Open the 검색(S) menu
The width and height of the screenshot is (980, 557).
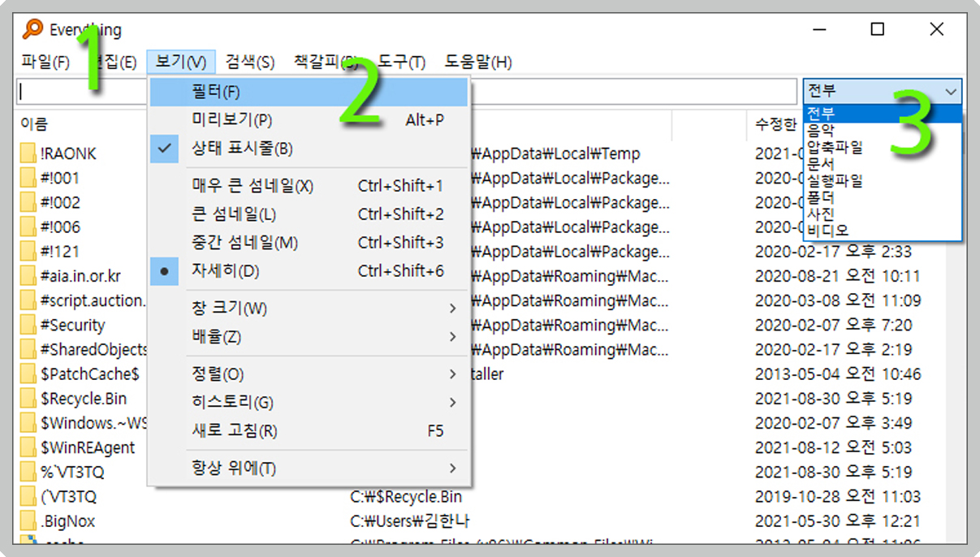pos(250,62)
